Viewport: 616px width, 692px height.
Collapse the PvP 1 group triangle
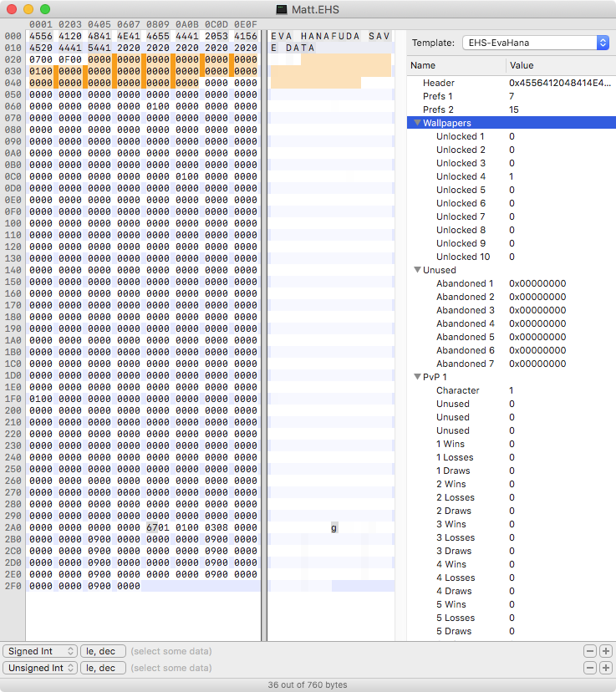point(417,377)
